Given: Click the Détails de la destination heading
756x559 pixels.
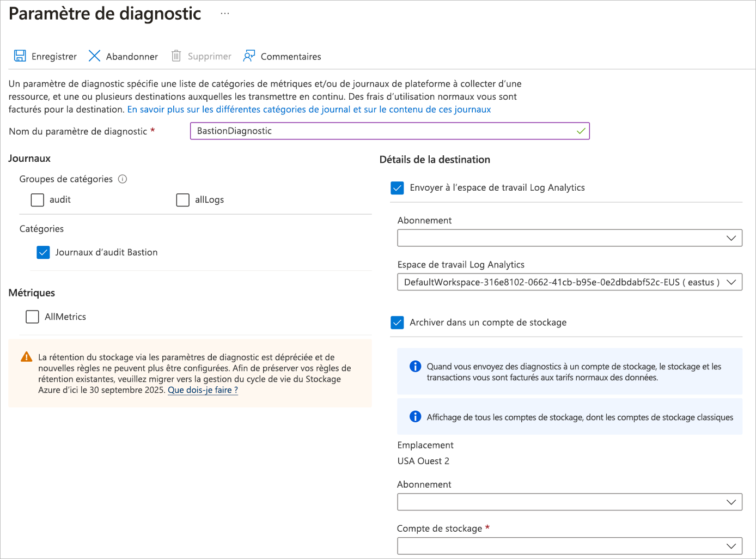Looking at the screenshot, I should pyautogui.click(x=435, y=160).
